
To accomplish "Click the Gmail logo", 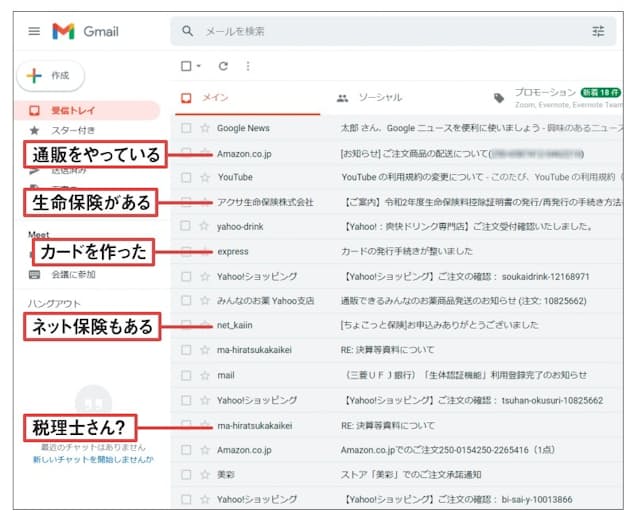I will pos(85,31).
